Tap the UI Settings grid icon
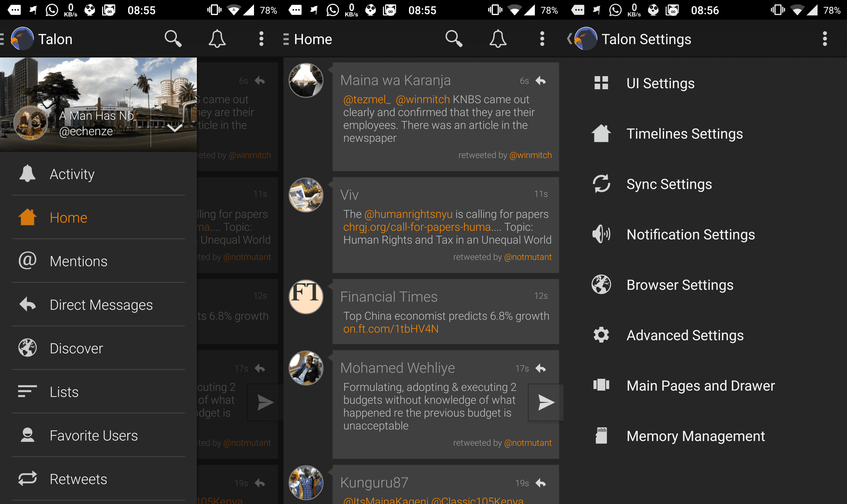847x504 pixels. point(601,82)
